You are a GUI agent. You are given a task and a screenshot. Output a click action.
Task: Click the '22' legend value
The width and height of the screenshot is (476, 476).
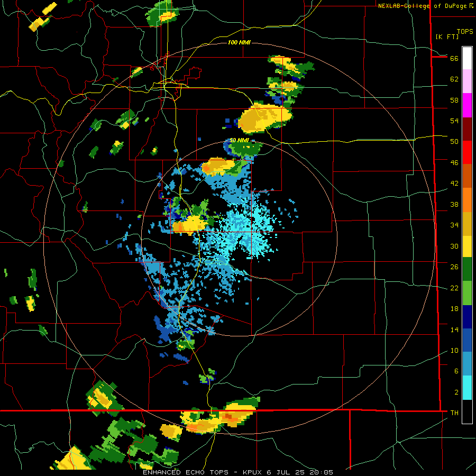pyautogui.click(x=454, y=288)
